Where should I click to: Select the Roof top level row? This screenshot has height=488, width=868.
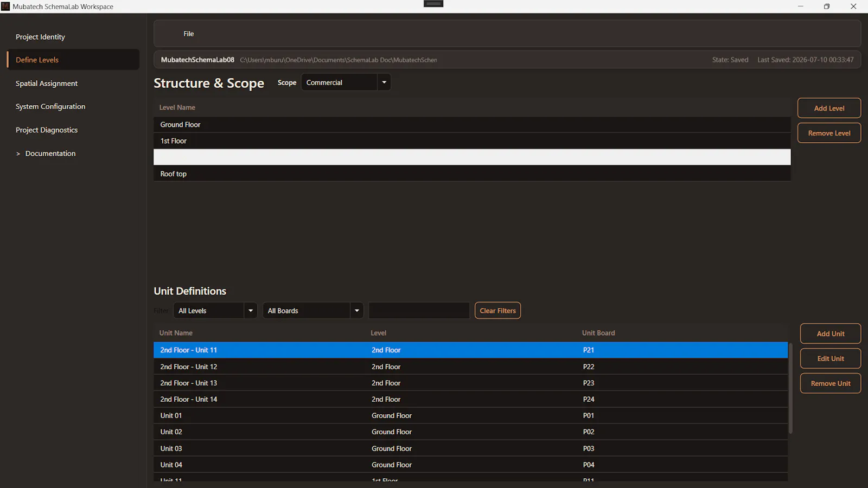pyautogui.click(x=472, y=174)
